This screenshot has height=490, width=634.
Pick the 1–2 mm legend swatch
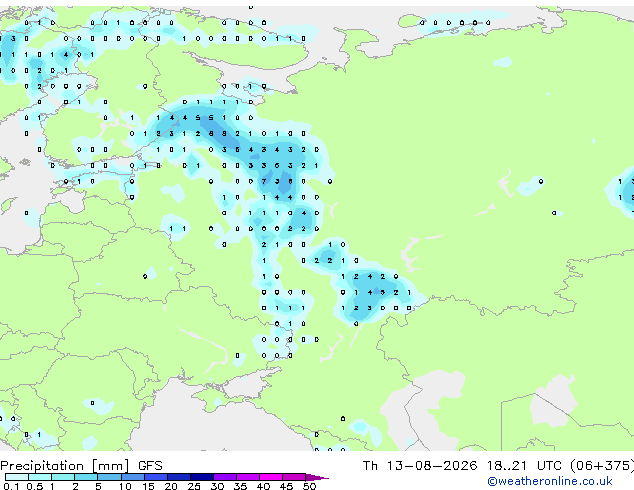(63, 477)
